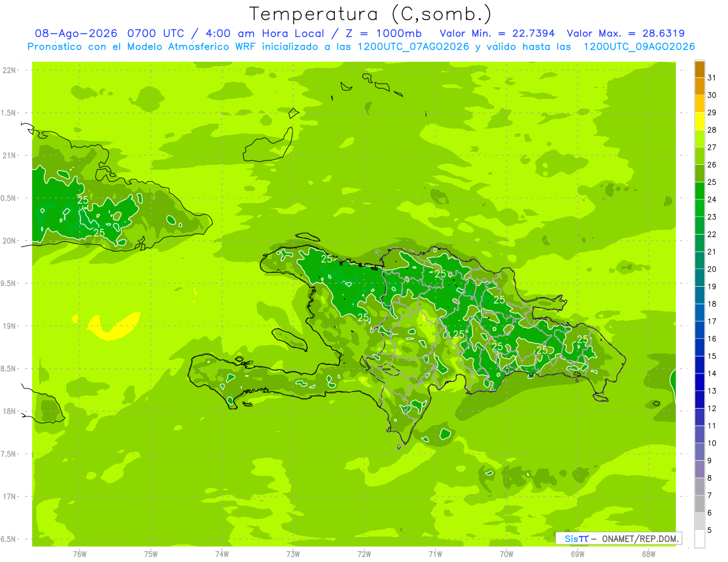Click legend label '20'
The image size is (728, 562).
pos(712,269)
